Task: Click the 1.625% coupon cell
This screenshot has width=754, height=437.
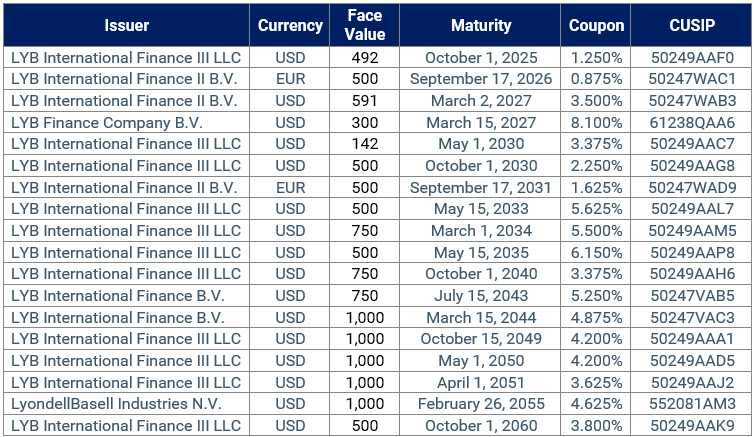Action: coord(597,187)
